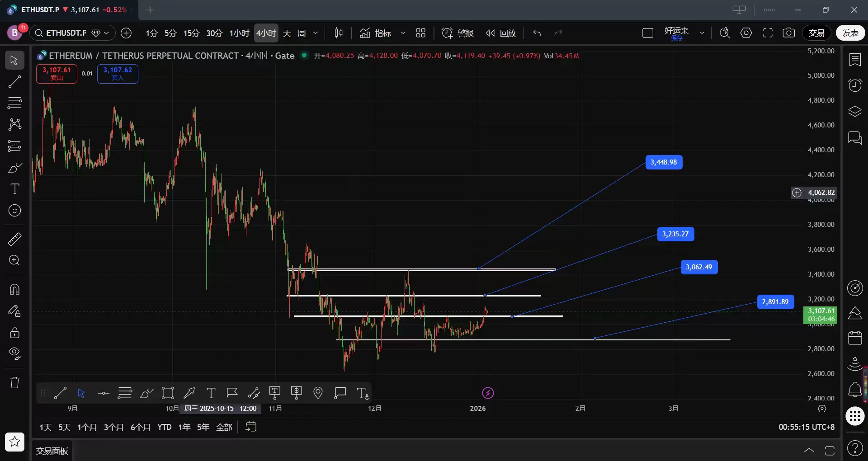This screenshot has height=461, width=868.
Task: Open the watchlist panel icon
Action: 855,60
